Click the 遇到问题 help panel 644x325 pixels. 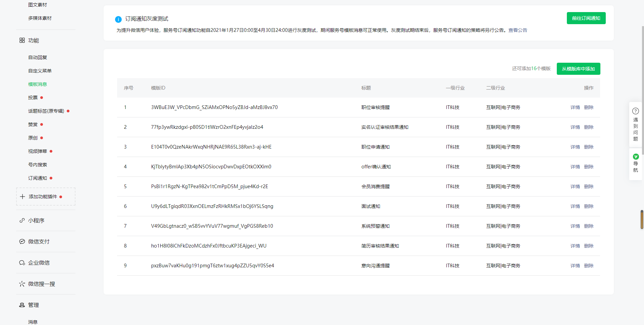[636, 124]
